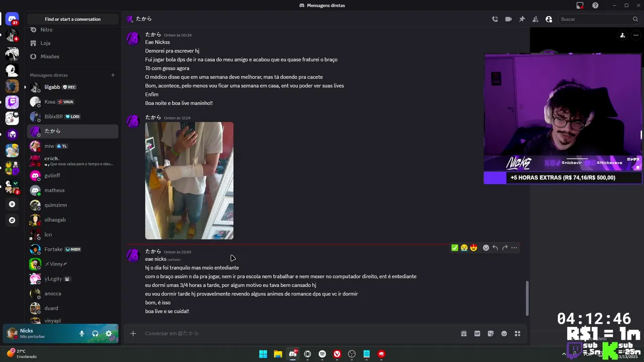React with crying emoji
644x362 pixels.
pyautogui.click(x=464, y=248)
